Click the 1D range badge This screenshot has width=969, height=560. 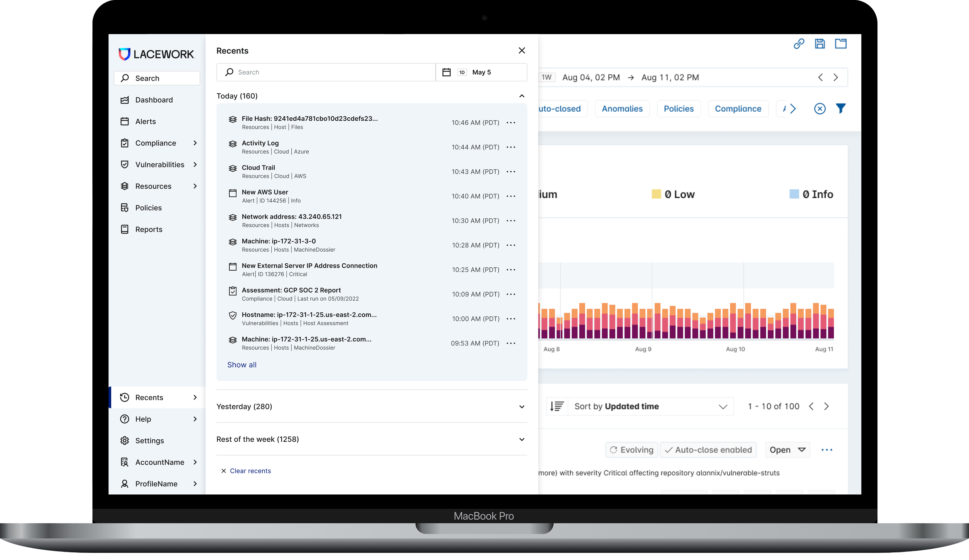462,72
